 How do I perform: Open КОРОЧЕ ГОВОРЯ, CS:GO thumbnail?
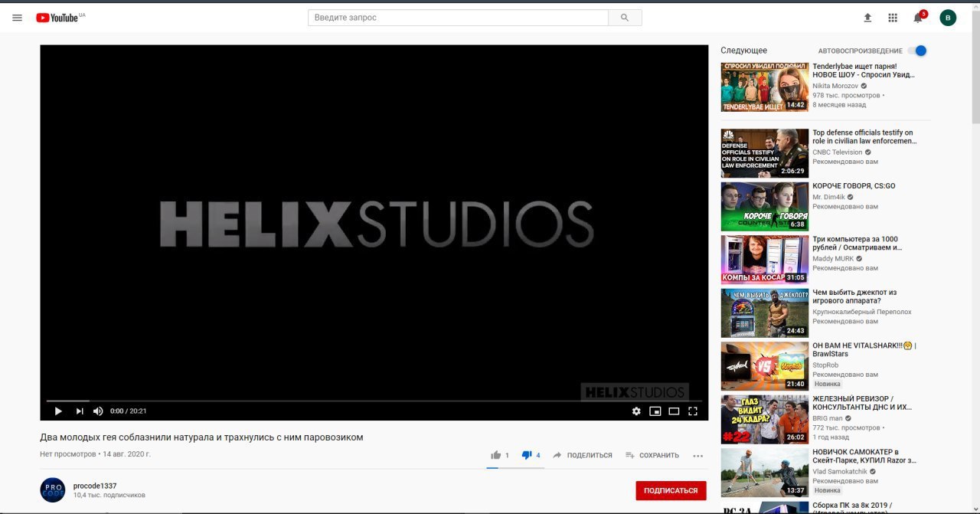pyautogui.click(x=764, y=206)
